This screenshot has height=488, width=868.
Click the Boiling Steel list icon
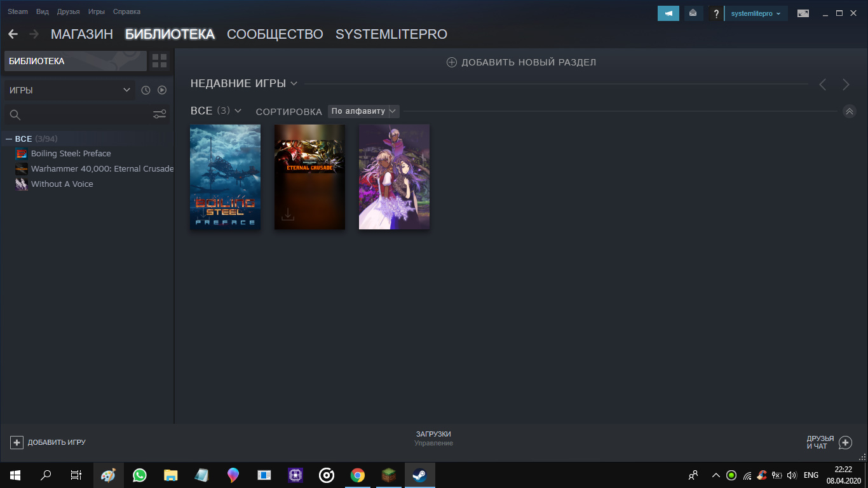[x=22, y=154]
